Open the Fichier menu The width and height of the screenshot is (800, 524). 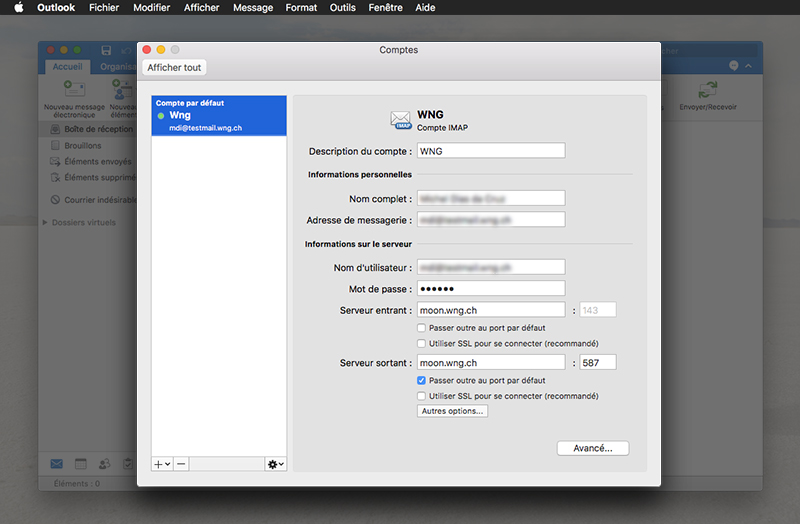(x=104, y=7)
